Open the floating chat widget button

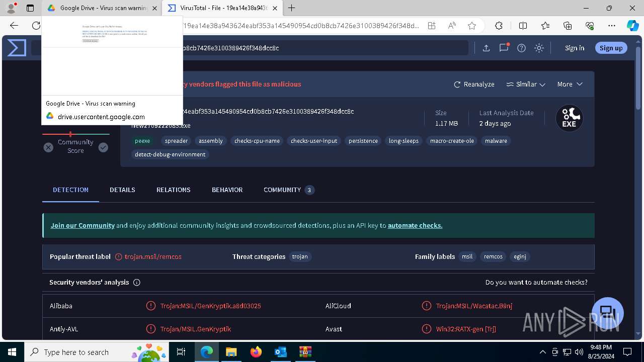608,313
